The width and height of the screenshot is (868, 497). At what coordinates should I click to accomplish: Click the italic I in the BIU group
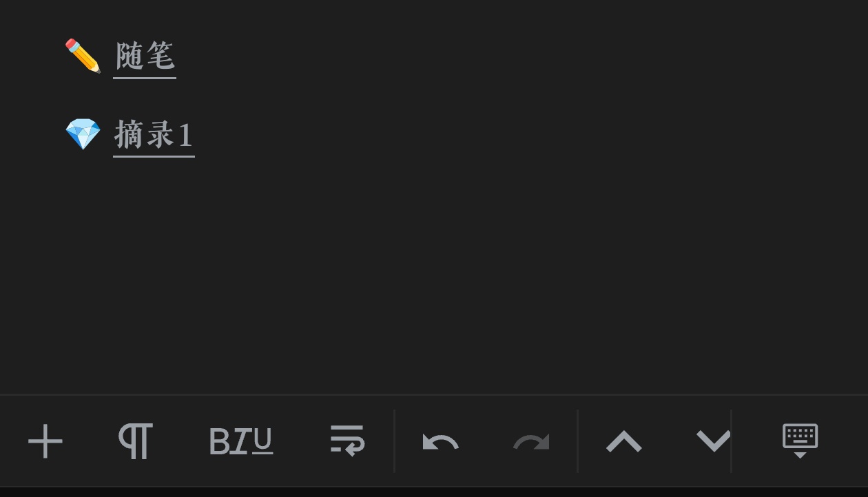[241, 441]
